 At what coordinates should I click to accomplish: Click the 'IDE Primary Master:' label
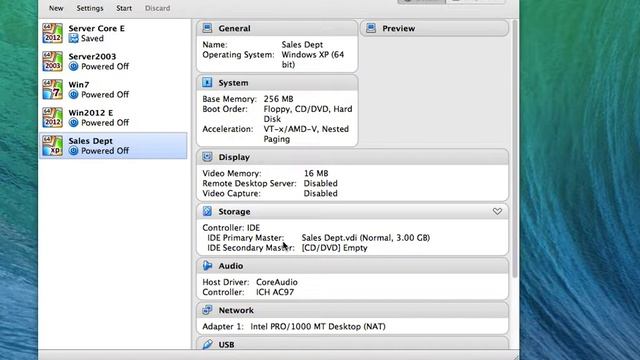(x=246, y=238)
